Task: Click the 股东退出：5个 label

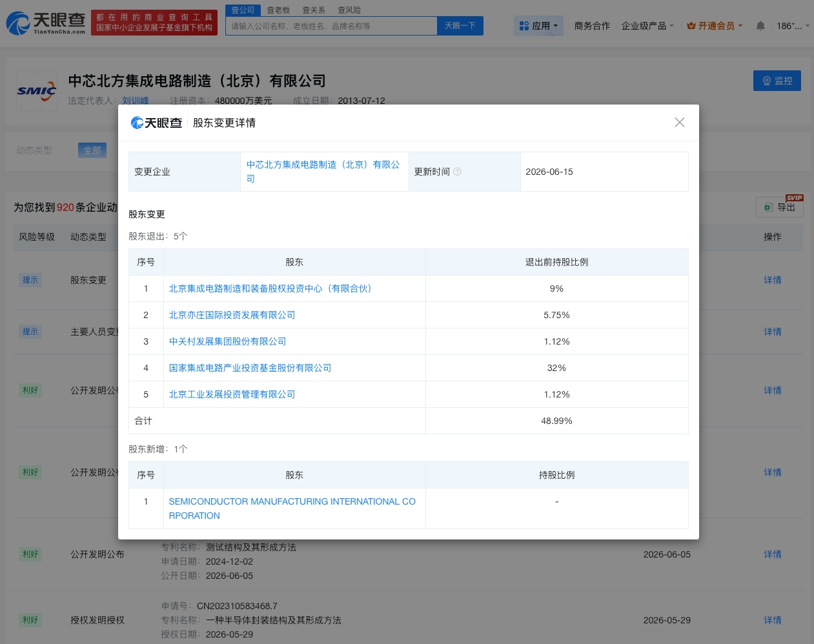Action: [158, 236]
